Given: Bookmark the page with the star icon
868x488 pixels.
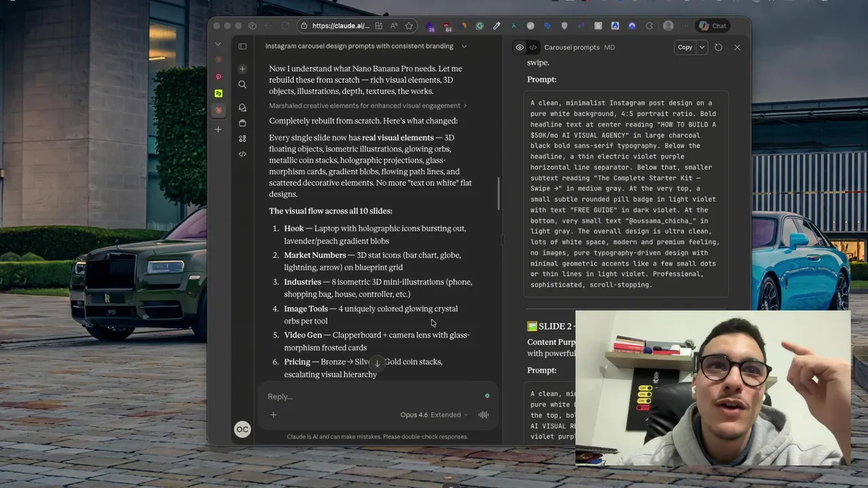Looking at the screenshot, I should click(x=409, y=26).
